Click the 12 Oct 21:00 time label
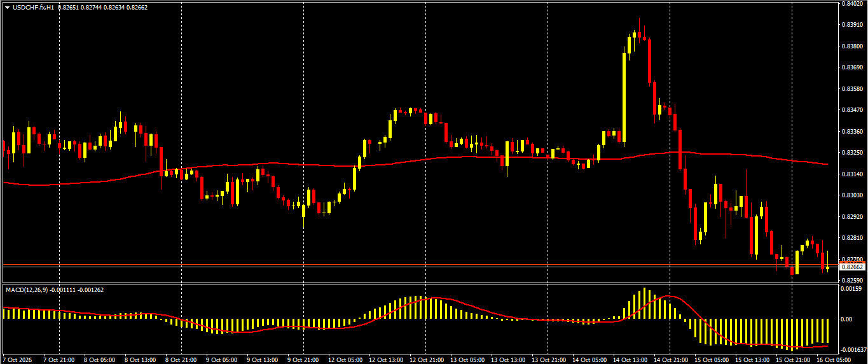This screenshot has width=868, height=364. coord(427,360)
